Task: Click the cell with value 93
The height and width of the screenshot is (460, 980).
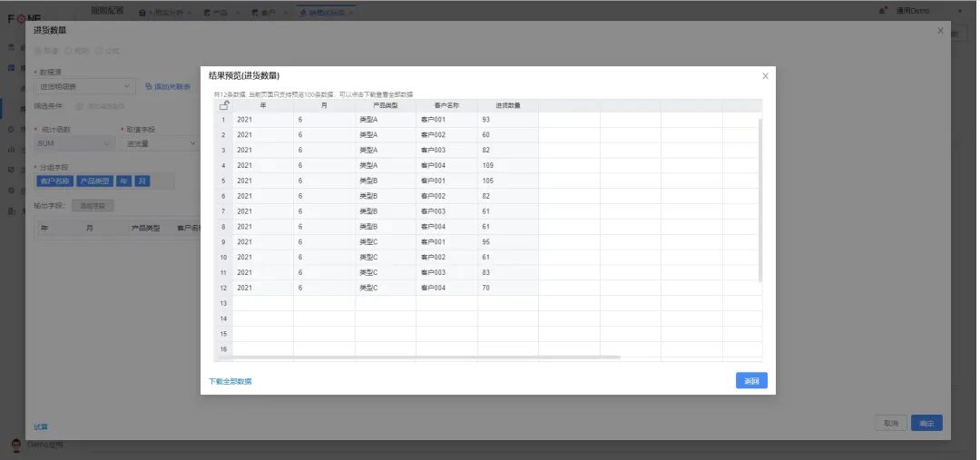Action: point(508,120)
